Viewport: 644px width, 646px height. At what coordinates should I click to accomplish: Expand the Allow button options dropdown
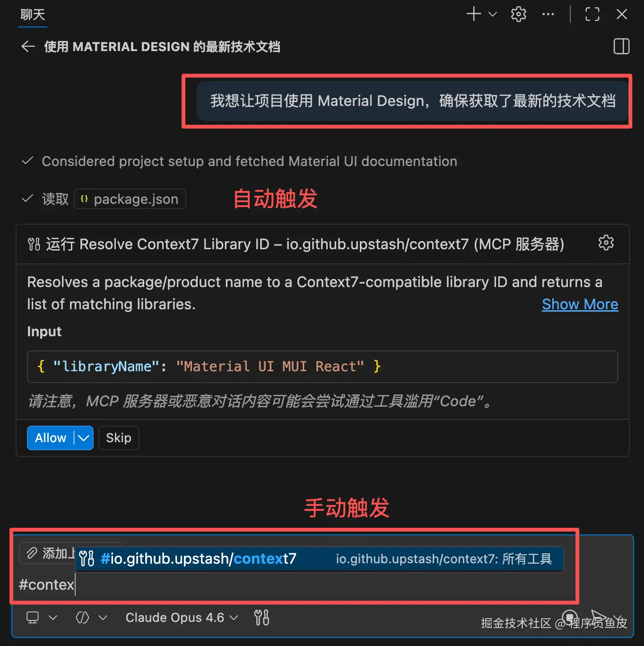click(84, 438)
